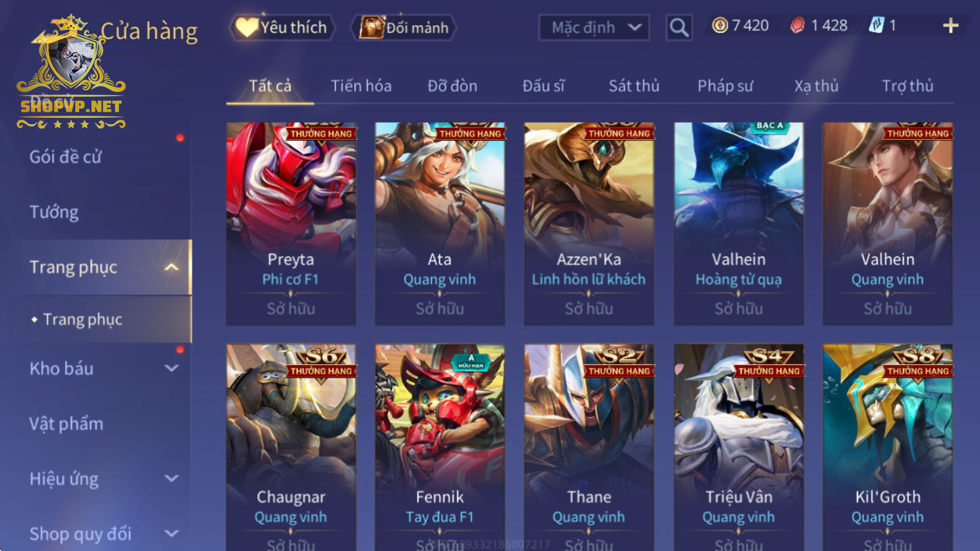Click the Đổi mảnh chest icon
Screen dimensions: 980x551
(372, 27)
